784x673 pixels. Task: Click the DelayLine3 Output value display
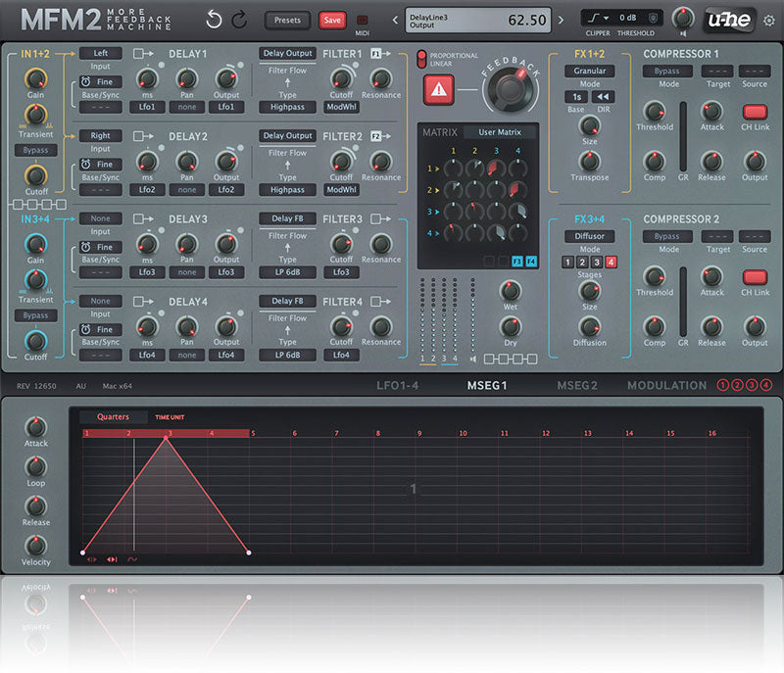point(478,20)
